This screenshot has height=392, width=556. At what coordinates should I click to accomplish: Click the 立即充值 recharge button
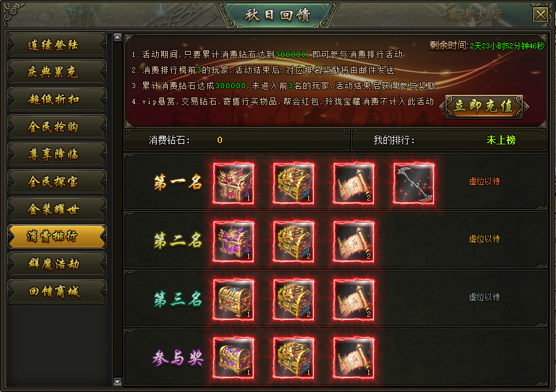(x=484, y=106)
